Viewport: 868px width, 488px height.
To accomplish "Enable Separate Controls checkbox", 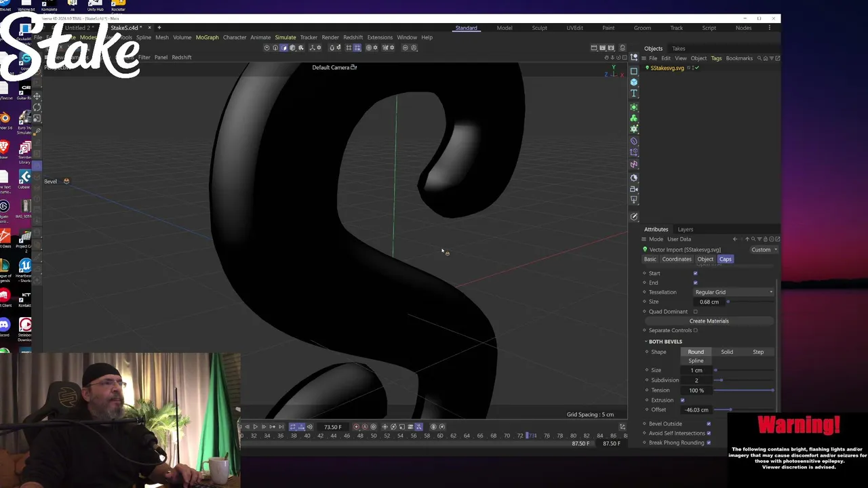I will pyautogui.click(x=695, y=331).
